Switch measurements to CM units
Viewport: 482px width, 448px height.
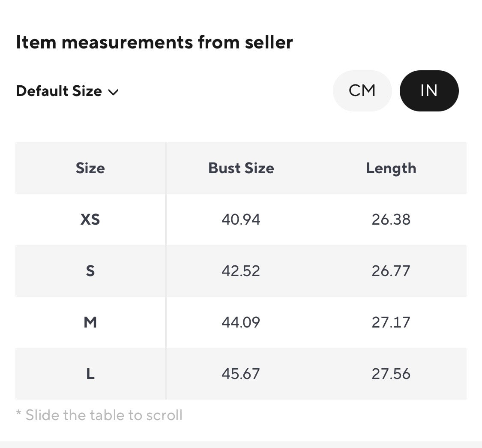362,91
